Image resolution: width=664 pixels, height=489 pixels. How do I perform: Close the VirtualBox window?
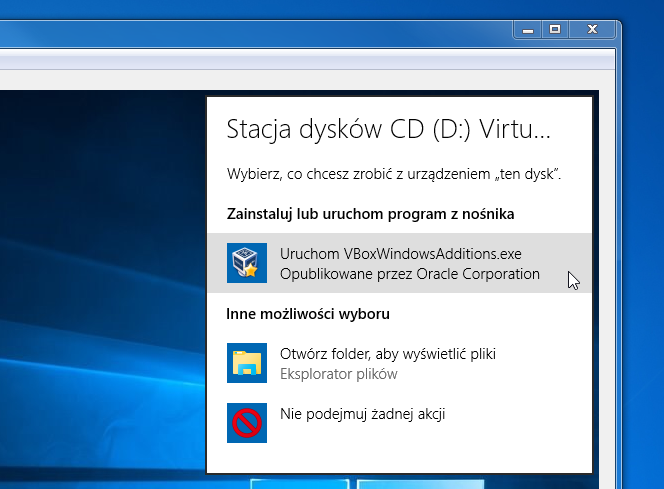tap(592, 29)
